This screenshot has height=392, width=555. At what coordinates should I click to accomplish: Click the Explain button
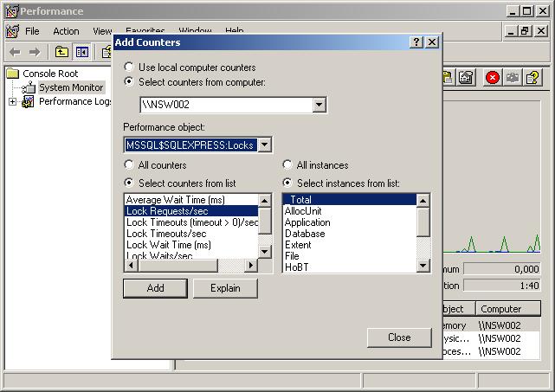pos(224,288)
